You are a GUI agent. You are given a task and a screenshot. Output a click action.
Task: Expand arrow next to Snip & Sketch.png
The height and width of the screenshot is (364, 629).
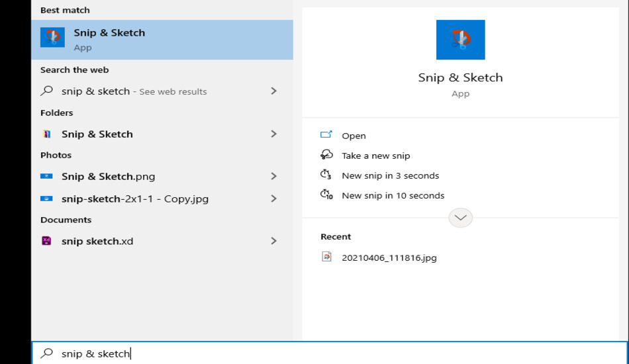(x=273, y=176)
